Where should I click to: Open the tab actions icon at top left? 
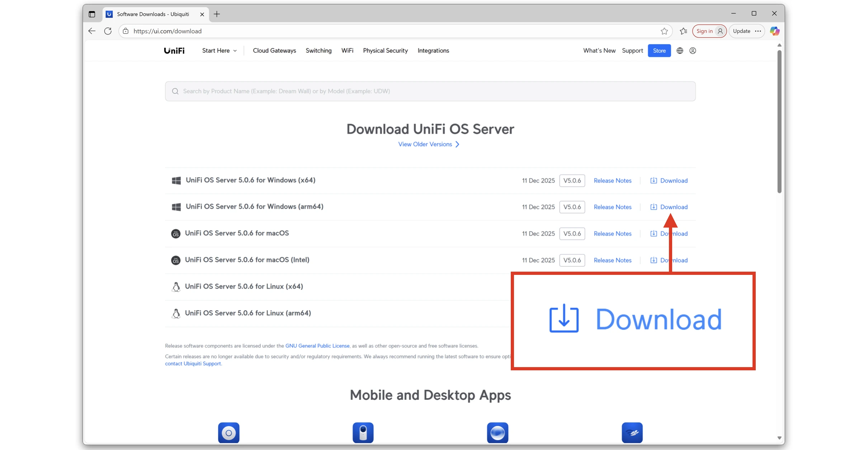[x=92, y=14]
